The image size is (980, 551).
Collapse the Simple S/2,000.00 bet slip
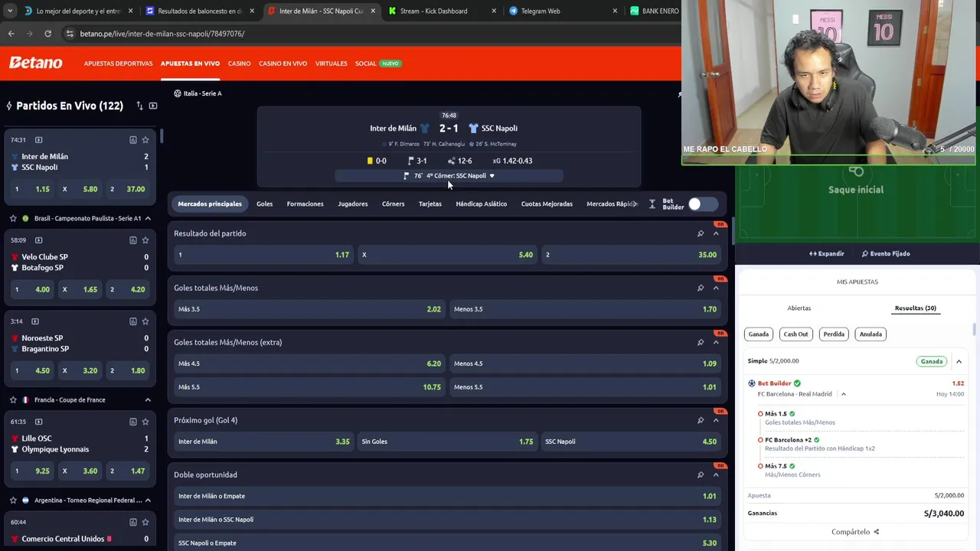click(x=959, y=361)
